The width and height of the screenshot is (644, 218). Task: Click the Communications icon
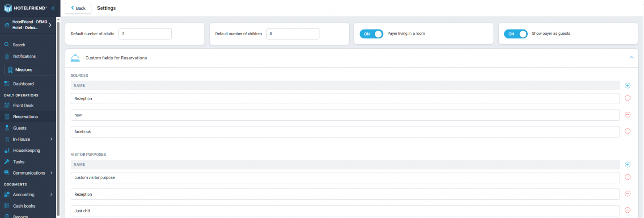(7, 173)
